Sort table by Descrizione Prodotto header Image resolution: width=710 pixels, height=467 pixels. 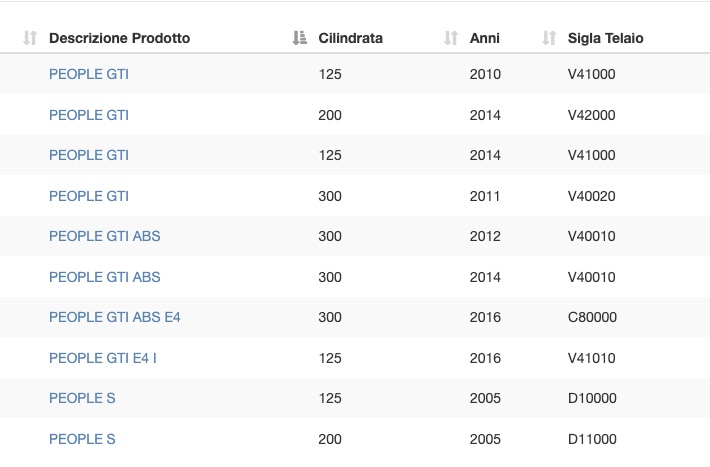(x=120, y=38)
